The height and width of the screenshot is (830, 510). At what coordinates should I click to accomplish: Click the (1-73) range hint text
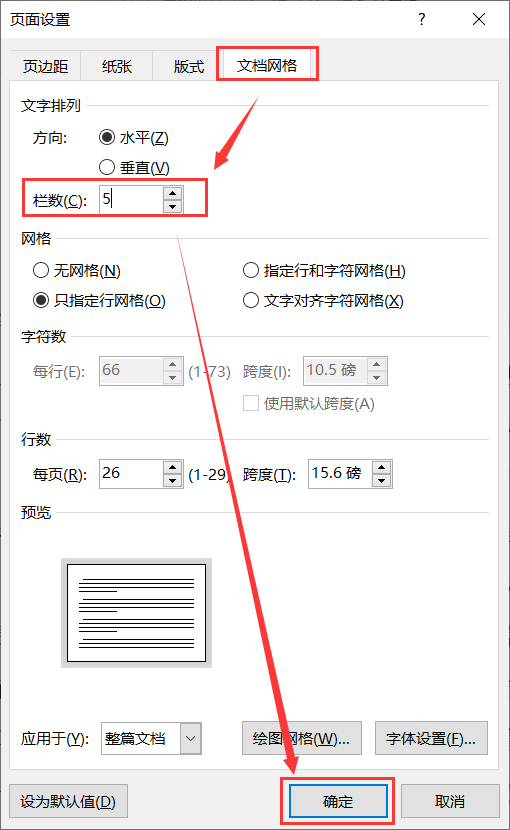click(x=210, y=372)
